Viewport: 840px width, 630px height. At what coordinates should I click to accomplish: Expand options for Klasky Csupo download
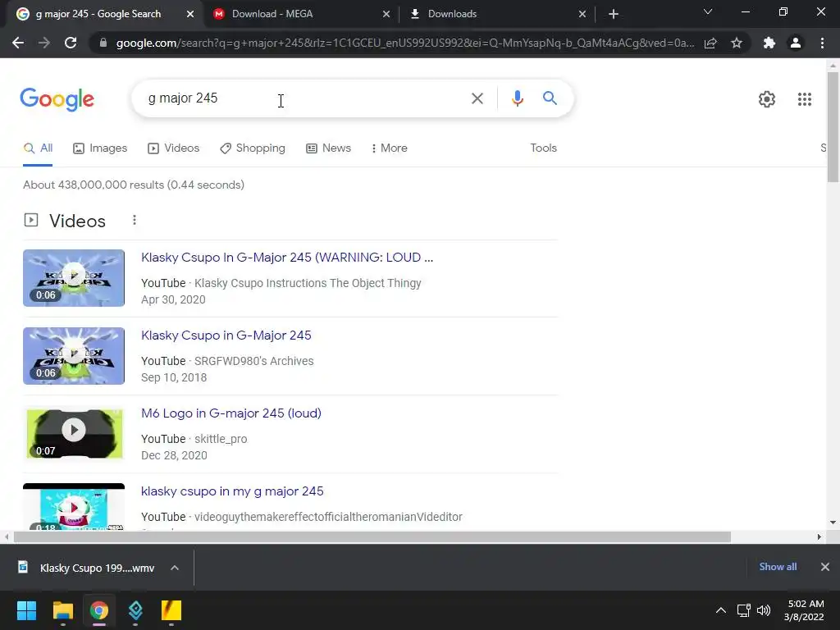tap(175, 568)
